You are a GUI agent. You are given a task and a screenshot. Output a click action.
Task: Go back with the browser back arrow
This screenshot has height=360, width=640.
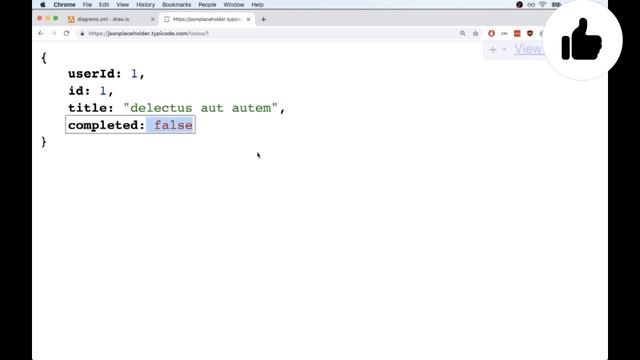pyautogui.click(x=40, y=33)
